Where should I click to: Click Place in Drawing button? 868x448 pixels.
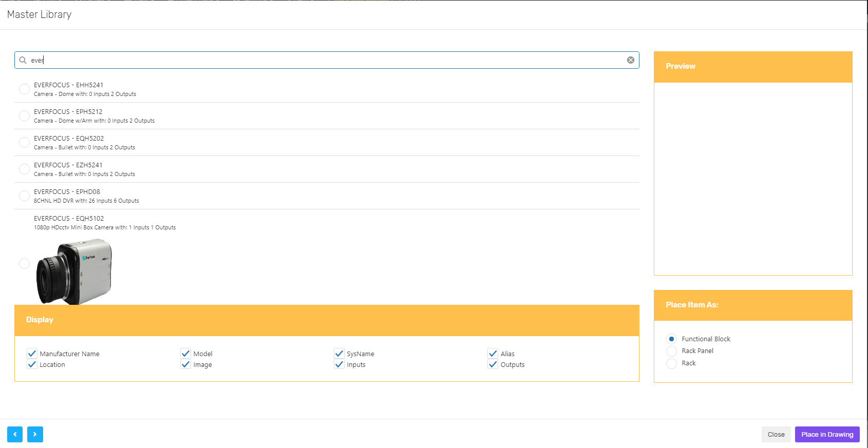(827, 434)
